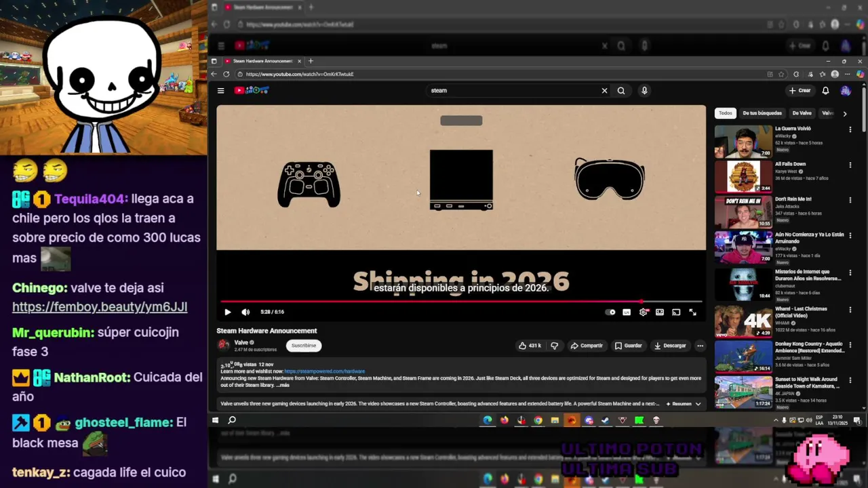Click the YouTube logo
Viewport: 868px width, 488px height.
coord(252,90)
